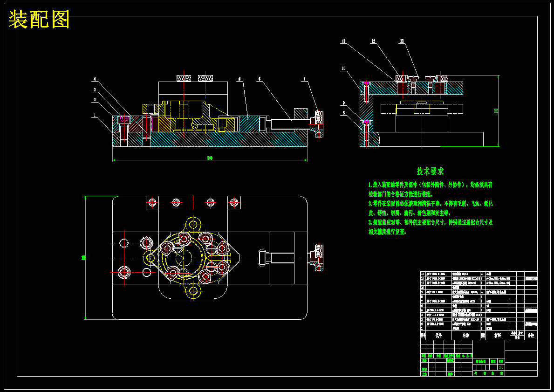
Task: Click technical requirement note number 2 text
Action: [x=431, y=208]
